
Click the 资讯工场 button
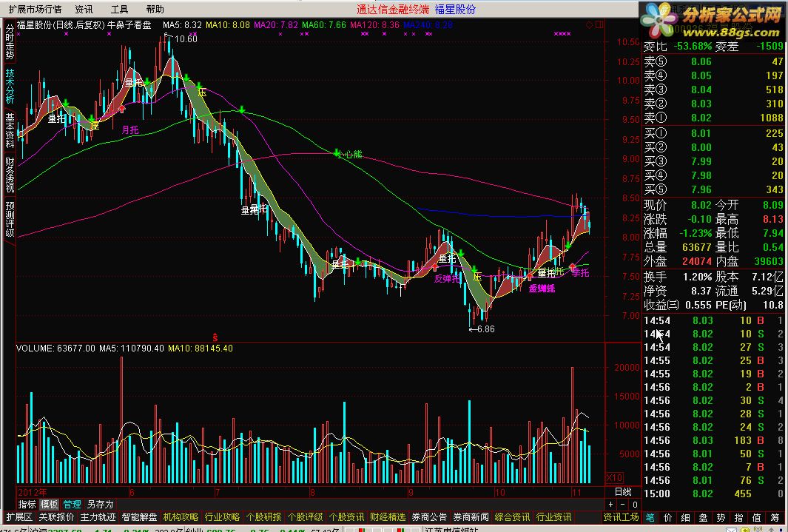point(621,517)
